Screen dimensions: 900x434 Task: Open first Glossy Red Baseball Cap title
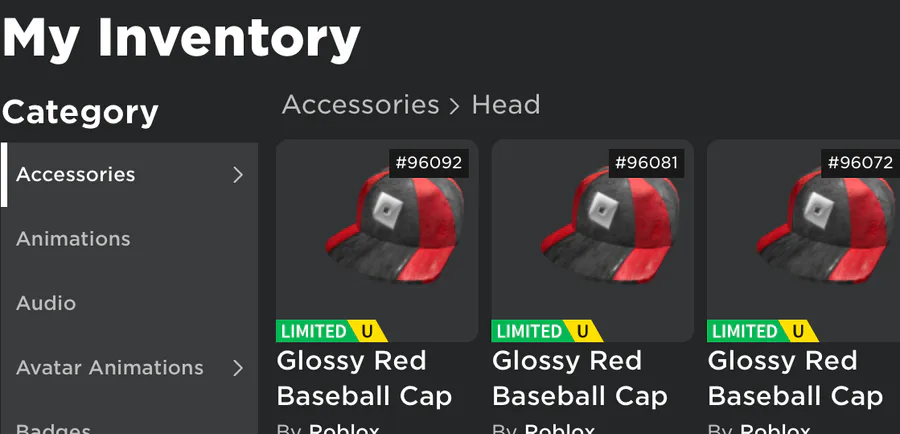click(x=364, y=379)
